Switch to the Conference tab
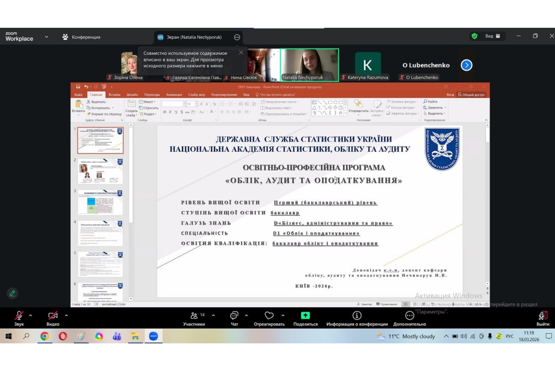 [82, 37]
